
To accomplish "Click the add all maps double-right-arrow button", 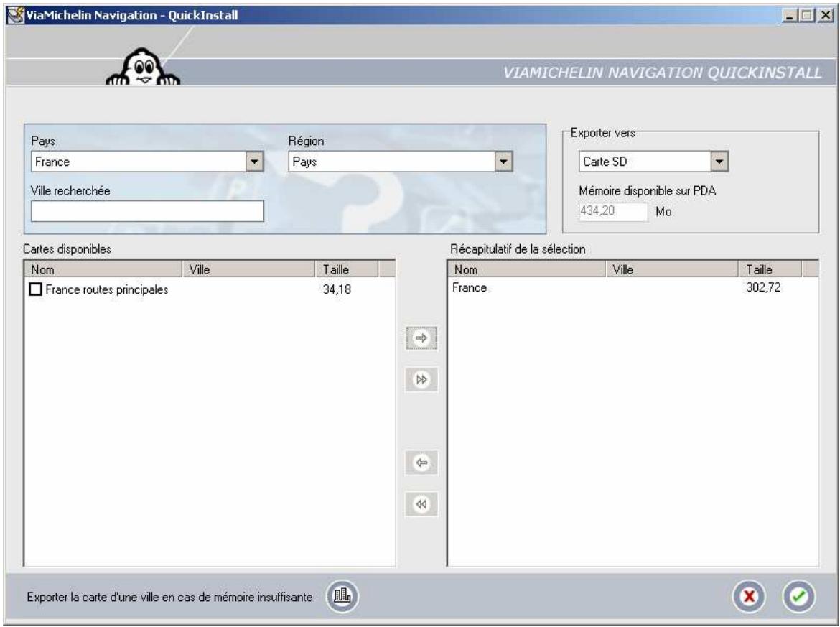I will click(x=421, y=380).
